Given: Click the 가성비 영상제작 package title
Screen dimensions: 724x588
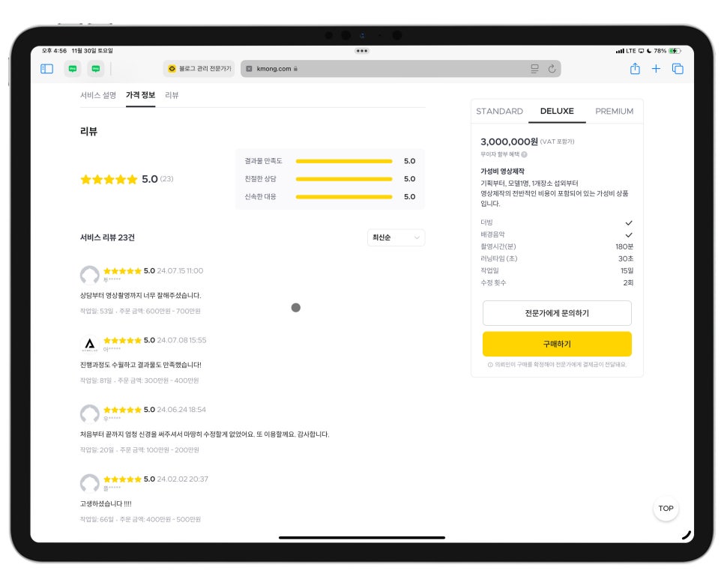Looking at the screenshot, I should click(x=502, y=172).
